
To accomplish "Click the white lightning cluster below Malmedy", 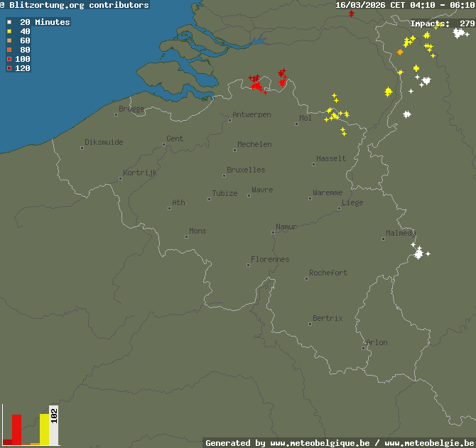I will (419, 253).
